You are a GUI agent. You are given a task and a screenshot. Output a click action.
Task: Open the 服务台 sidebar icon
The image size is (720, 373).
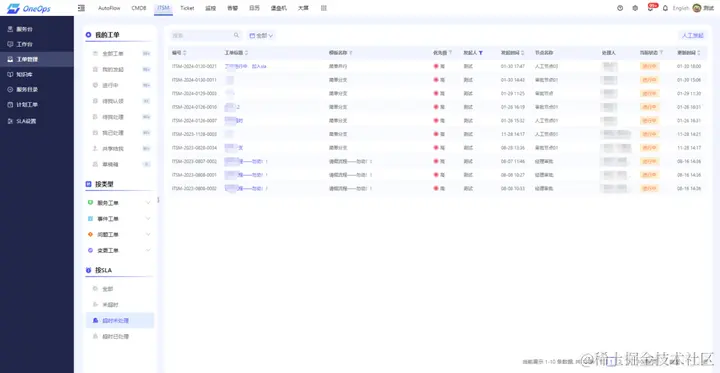point(10,29)
